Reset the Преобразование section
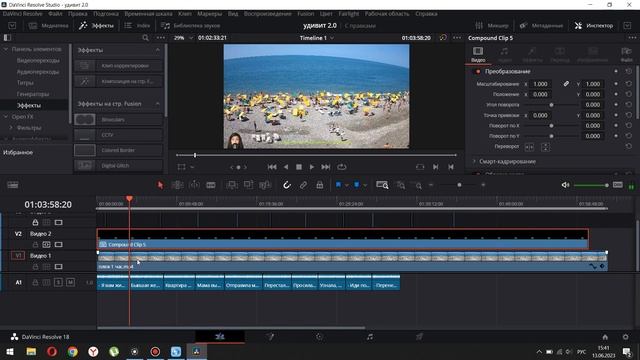640x360 pixels. 629,71
